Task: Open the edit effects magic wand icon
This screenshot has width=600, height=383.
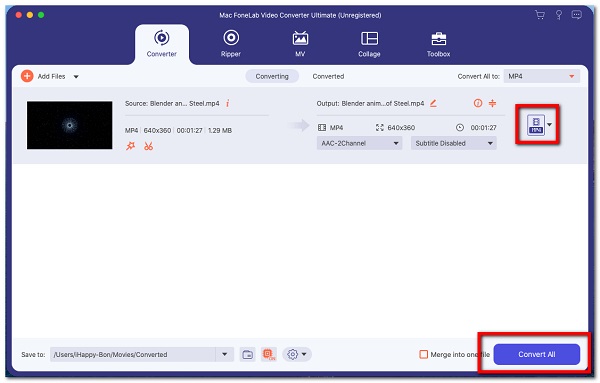Action: pos(130,146)
